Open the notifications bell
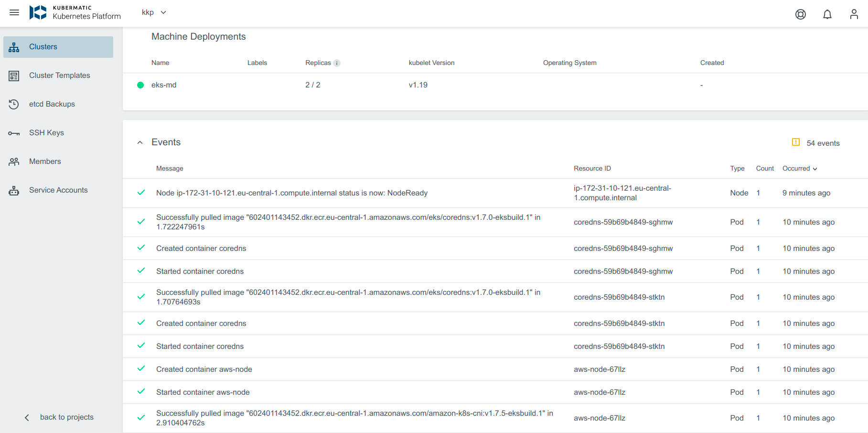Screen dimensions: 868x433 (827, 14)
